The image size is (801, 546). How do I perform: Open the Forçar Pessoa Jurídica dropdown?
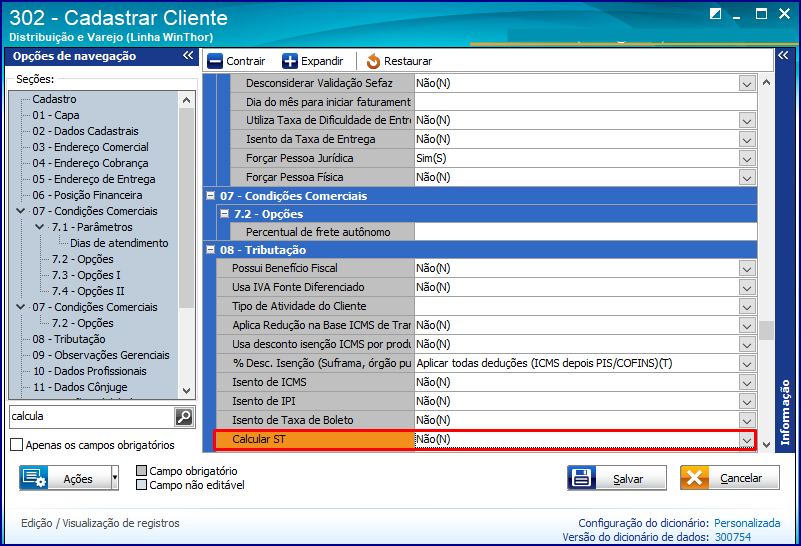click(747, 159)
